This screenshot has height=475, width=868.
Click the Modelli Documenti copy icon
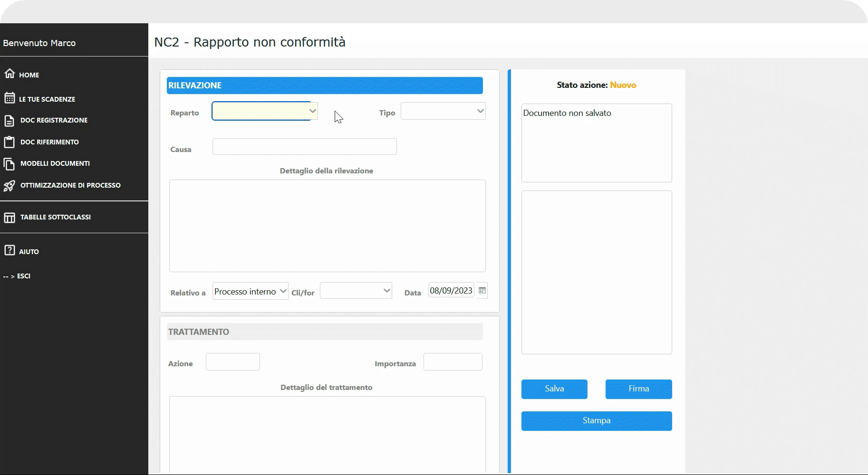pos(10,164)
